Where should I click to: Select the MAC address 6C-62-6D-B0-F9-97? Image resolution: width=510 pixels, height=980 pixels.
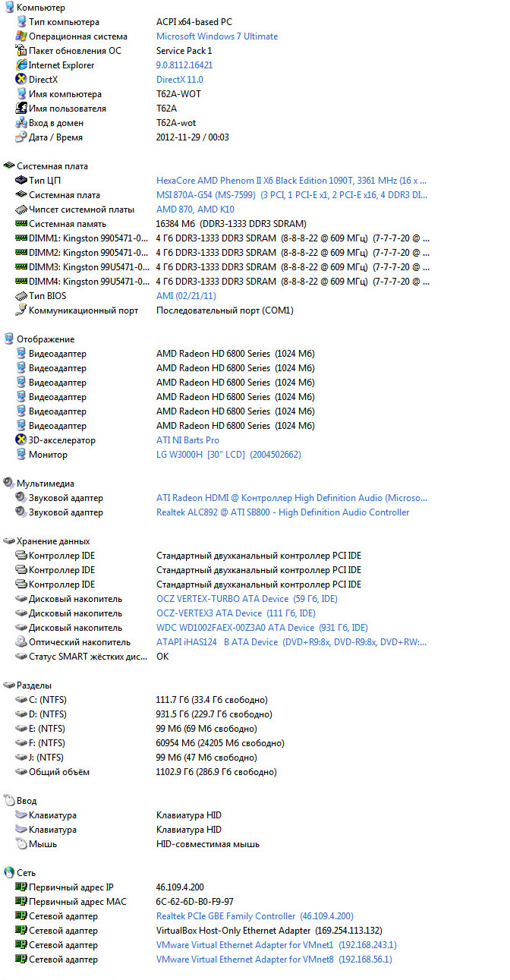click(195, 902)
